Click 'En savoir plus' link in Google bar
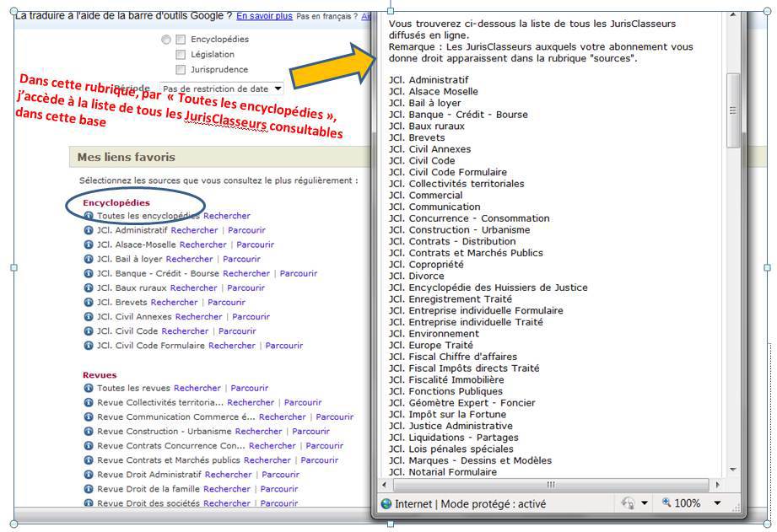 [264, 16]
